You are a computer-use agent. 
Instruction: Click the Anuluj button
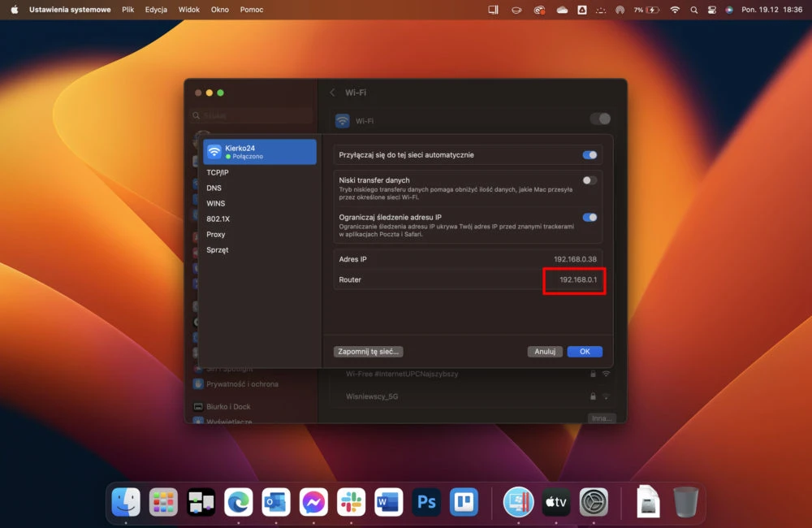tap(545, 351)
